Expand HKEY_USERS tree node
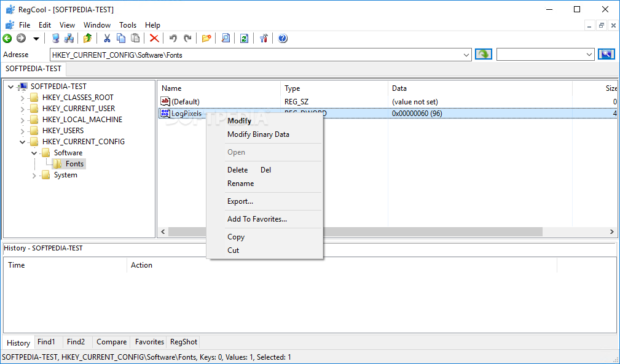The height and width of the screenshot is (364, 620). pos(23,131)
